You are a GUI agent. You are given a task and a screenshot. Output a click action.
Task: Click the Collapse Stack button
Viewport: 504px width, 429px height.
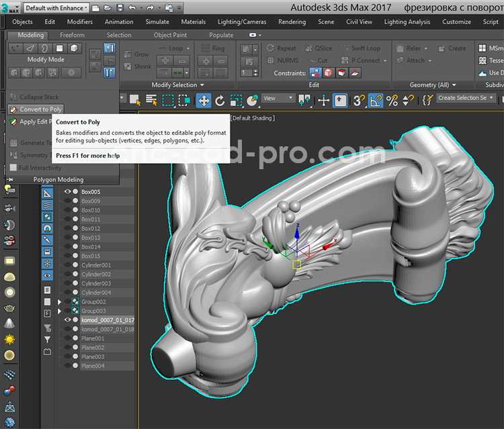(34, 97)
